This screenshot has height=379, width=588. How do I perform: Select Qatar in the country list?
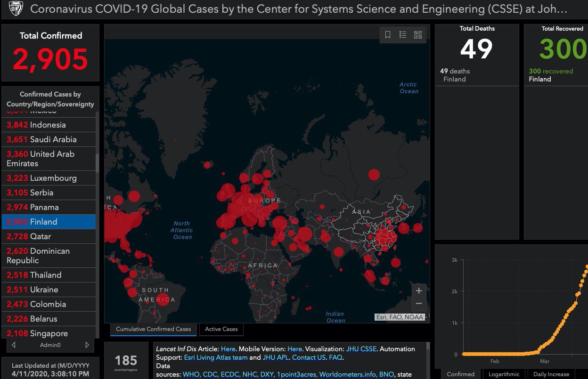click(x=49, y=236)
